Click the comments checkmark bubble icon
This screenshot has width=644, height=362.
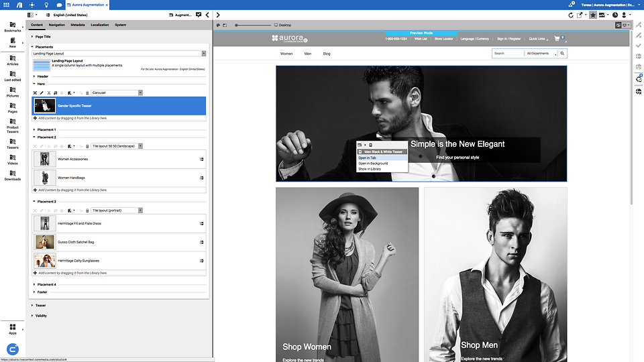coord(199,15)
